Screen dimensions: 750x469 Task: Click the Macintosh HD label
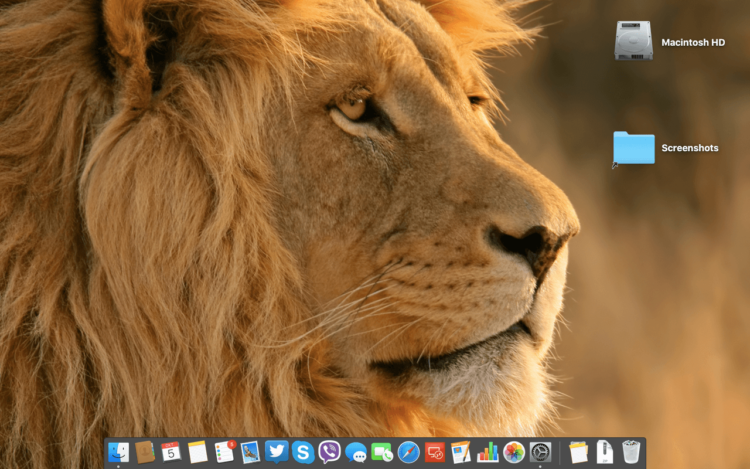693,43
